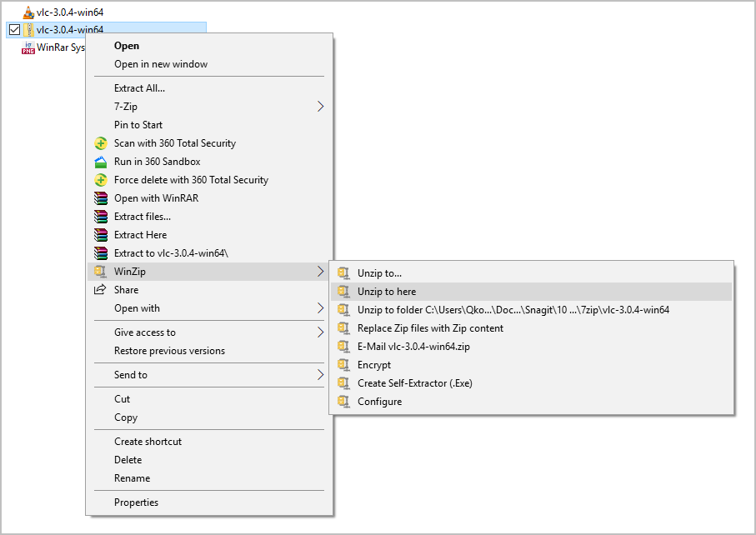This screenshot has width=756, height=535.
Task: Click the VLC cone installer file icon
Action: (x=28, y=12)
